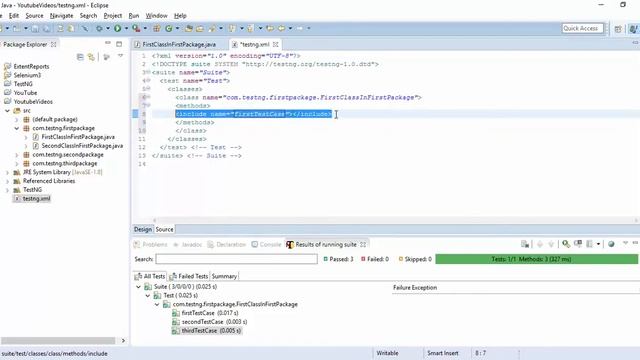
Task: Open the Window menu
Action: [157, 16]
